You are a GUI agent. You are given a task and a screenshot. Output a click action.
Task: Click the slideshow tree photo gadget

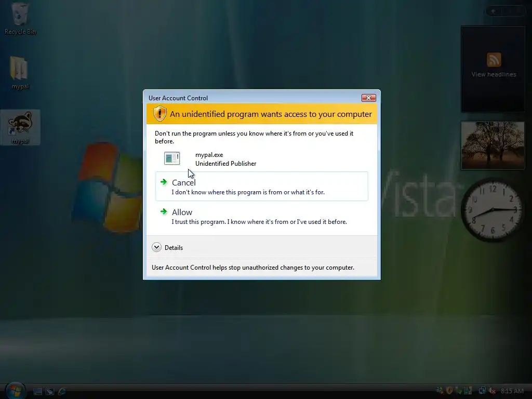(493, 145)
